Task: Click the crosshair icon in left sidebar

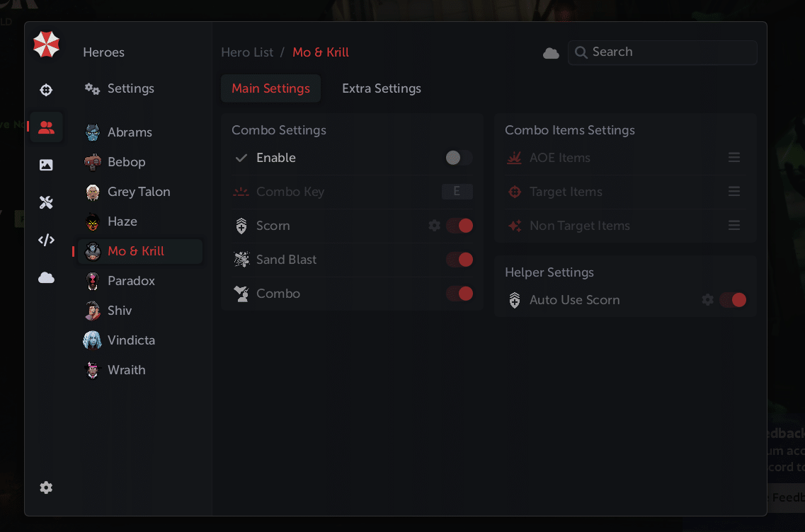Action: click(46, 90)
